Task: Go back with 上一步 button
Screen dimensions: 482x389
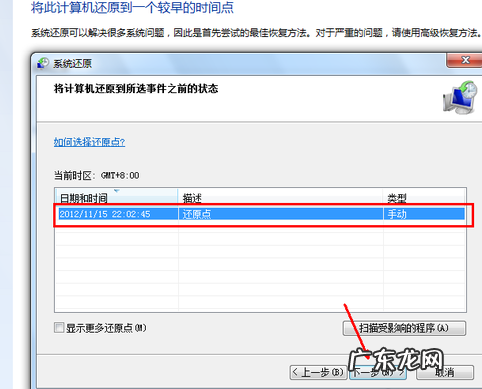Action: coord(317,372)
